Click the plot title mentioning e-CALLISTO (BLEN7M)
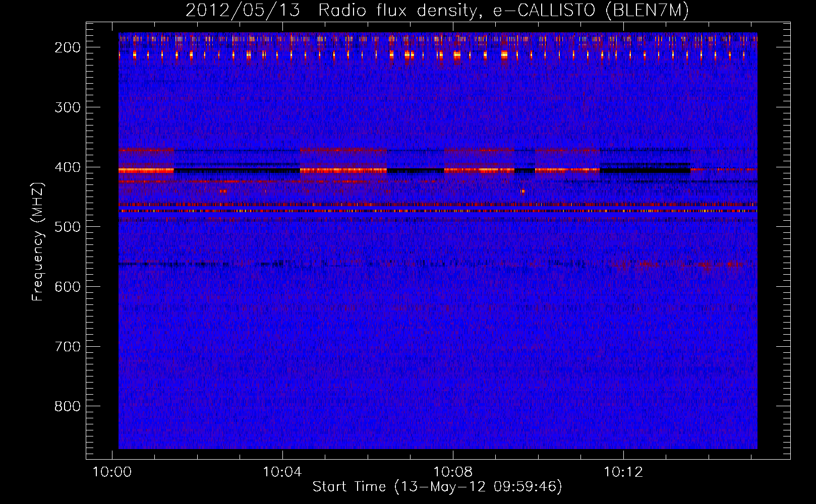816x504 pixels. [437, 11]
